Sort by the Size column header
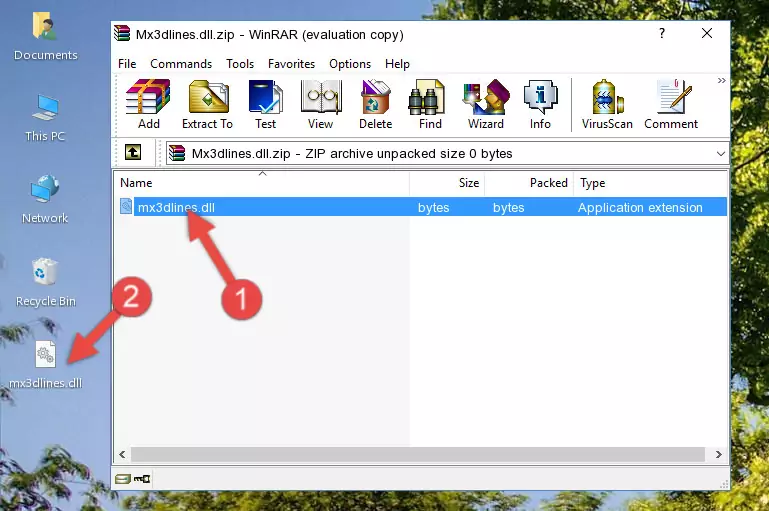The image size is (769, 511). click(447, 183)
